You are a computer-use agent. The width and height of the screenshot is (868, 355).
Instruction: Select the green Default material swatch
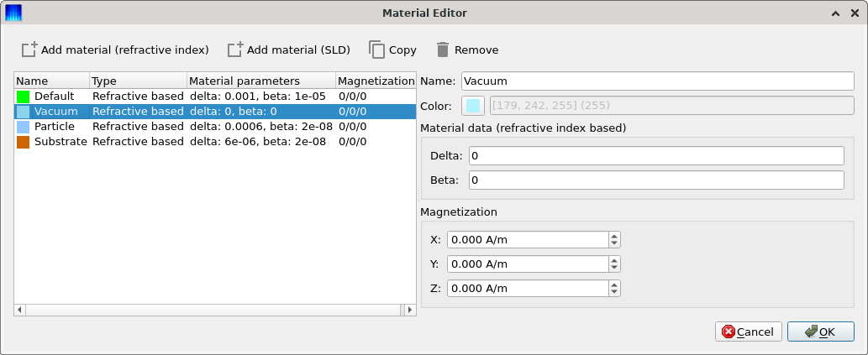23,97
